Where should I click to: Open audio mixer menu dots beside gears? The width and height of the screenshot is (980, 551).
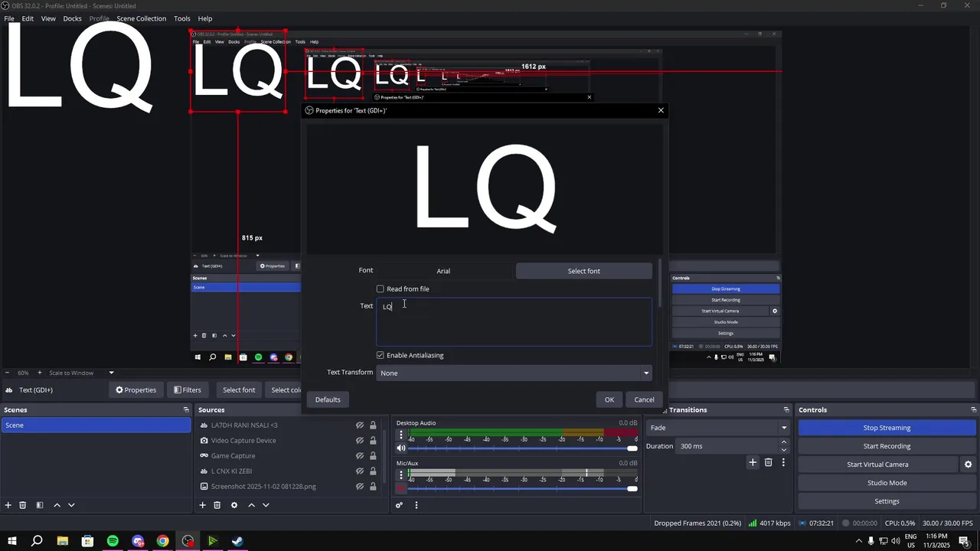(x=416, y=505)
